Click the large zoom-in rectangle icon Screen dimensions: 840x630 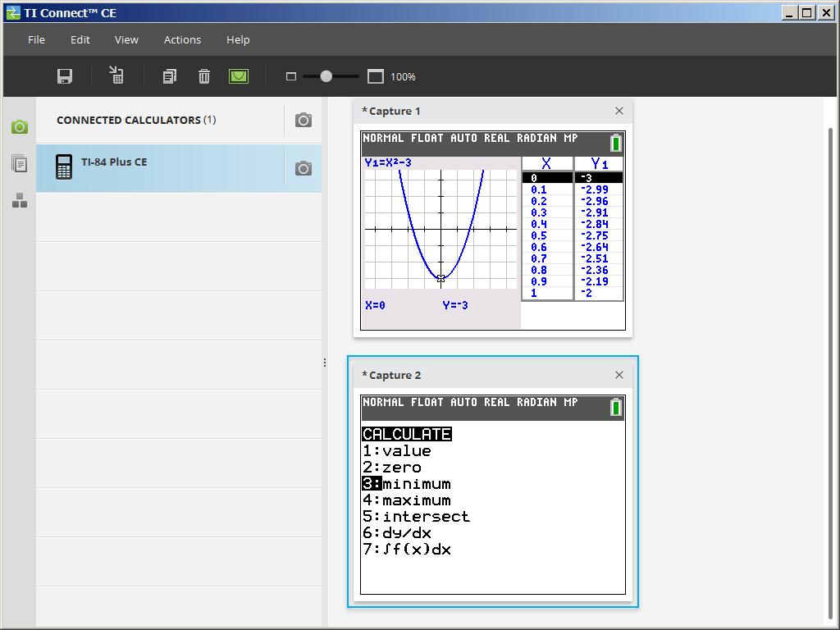[376, 76]
